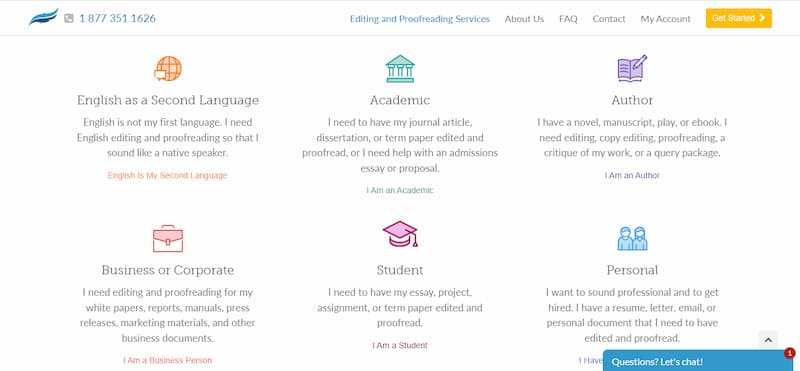This screenshot has width=800, height=371.
Task: Click the graduation cap Student icon
Action: (x=400, y=234)
